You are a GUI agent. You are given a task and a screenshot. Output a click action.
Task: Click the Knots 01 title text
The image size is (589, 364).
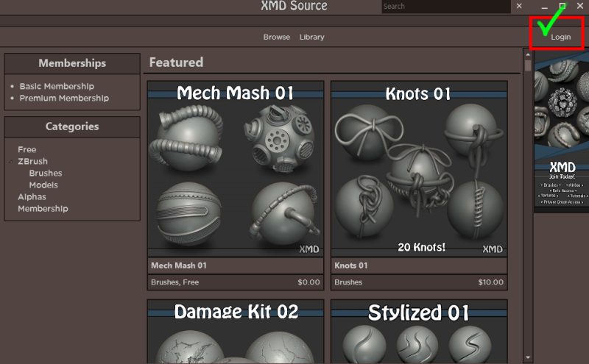coord(351,265)
